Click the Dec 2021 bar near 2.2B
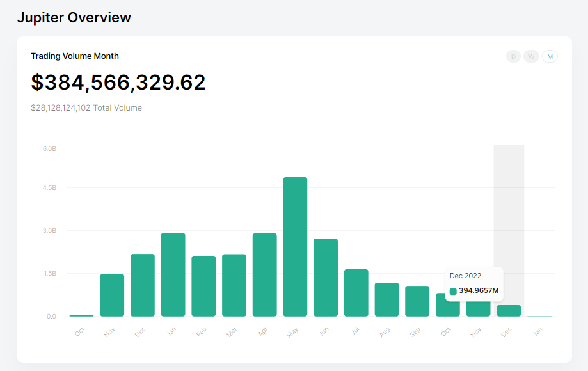 [x=143, y=285]
